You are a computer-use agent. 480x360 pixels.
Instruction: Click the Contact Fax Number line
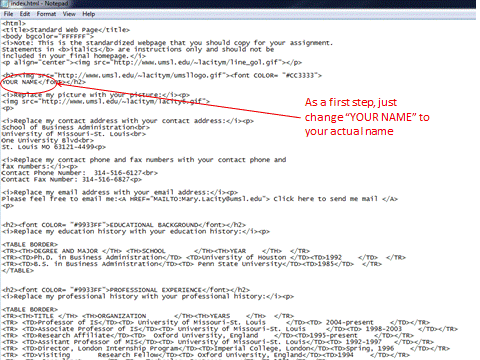(x=71, y=179)
